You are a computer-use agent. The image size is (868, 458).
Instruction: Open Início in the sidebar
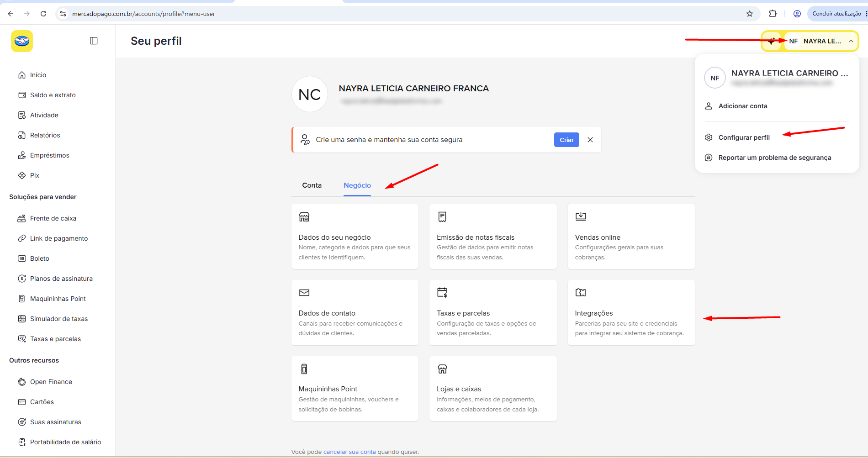pyautogui.click(x=38, y=75)
